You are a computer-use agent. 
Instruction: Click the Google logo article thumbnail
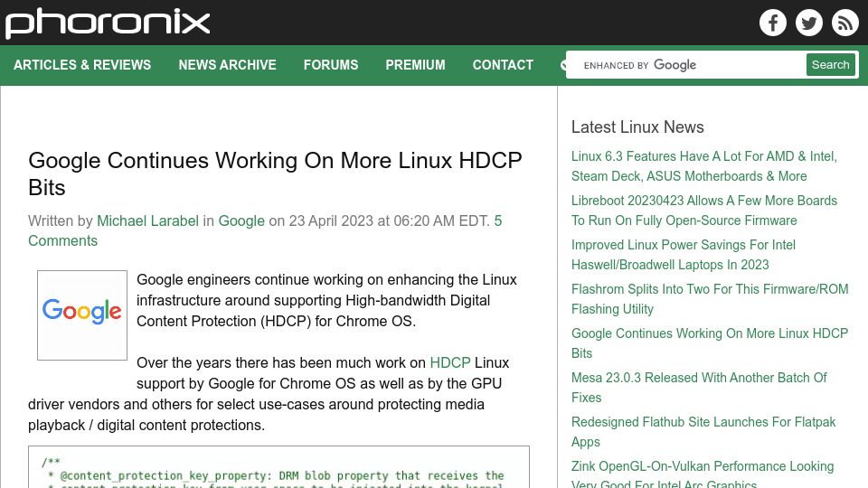tap(82, 315)
